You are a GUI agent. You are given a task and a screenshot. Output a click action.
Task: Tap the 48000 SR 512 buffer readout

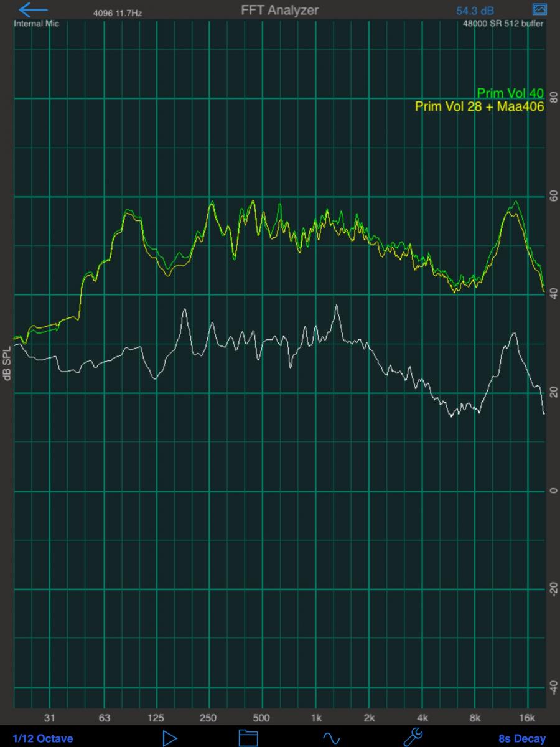point(503,24)
